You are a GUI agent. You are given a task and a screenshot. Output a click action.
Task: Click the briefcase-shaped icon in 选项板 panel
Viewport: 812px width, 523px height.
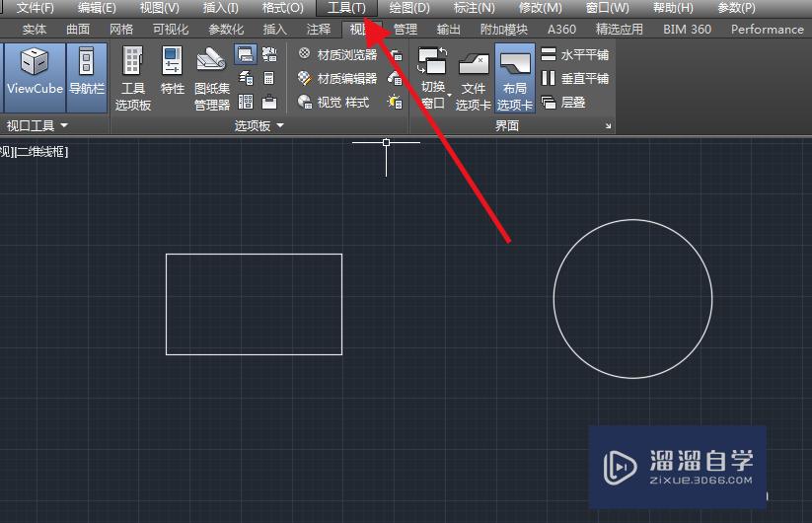pos(268,102)
